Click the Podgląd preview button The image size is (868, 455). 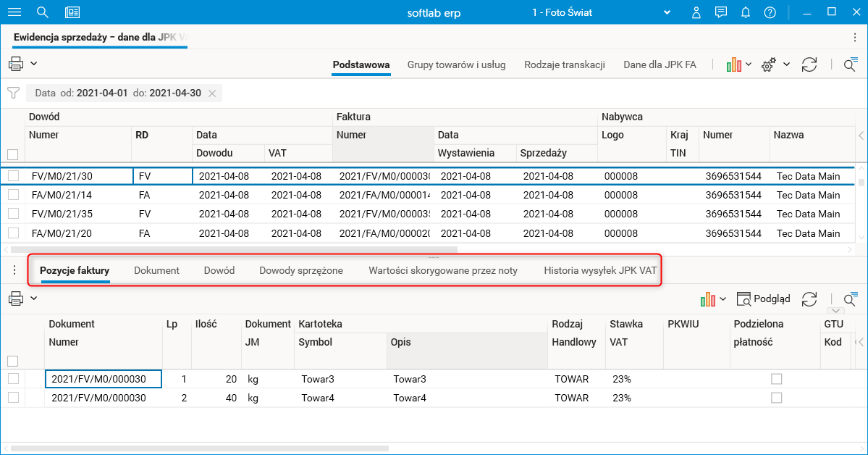click(763, 299)
